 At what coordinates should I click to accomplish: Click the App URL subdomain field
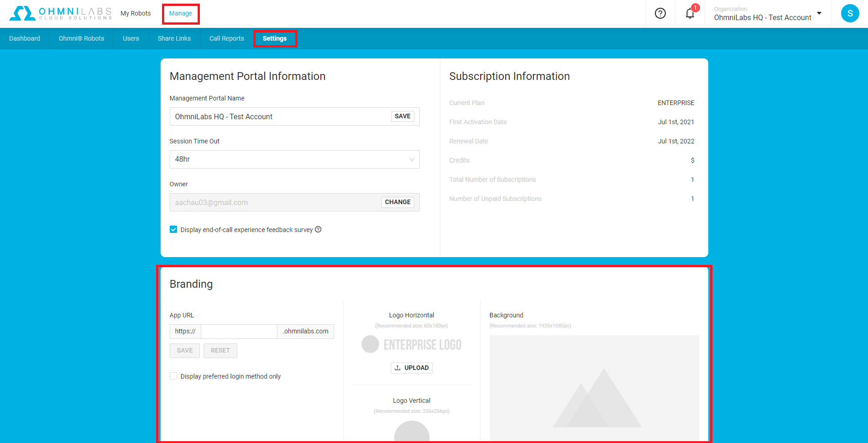point(239,332)
